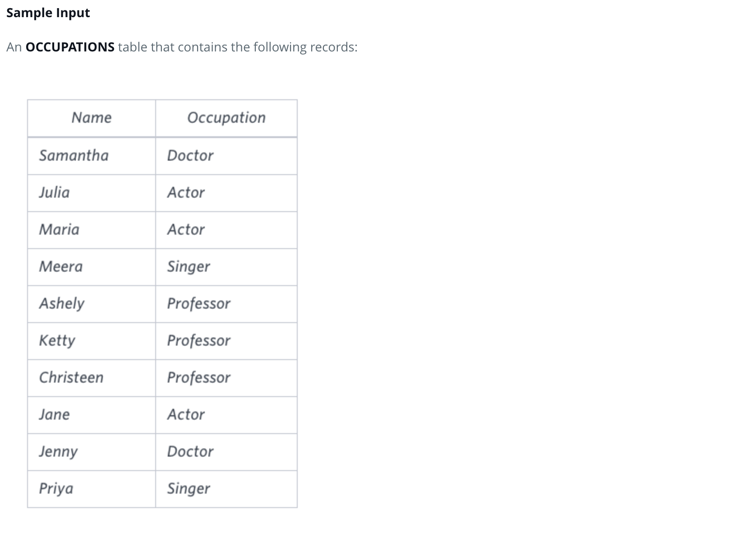Click the Maria table cell
The width and height of the screenshot is (756, 536).
[92, 230]
